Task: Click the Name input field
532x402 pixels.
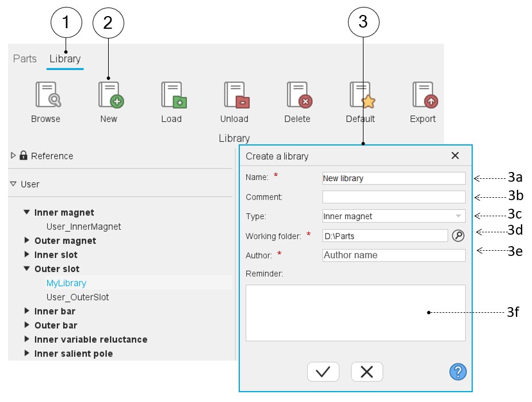Action: 393,178
